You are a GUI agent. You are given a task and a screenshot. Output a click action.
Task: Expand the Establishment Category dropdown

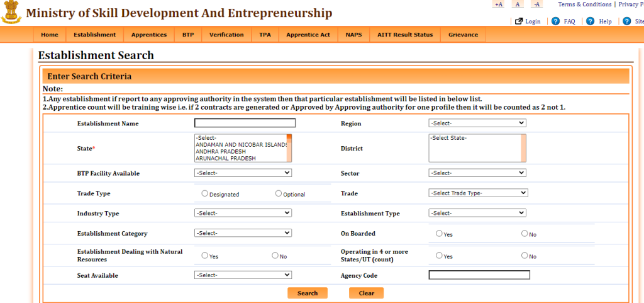pyautogui.click(x=243, y=232)
